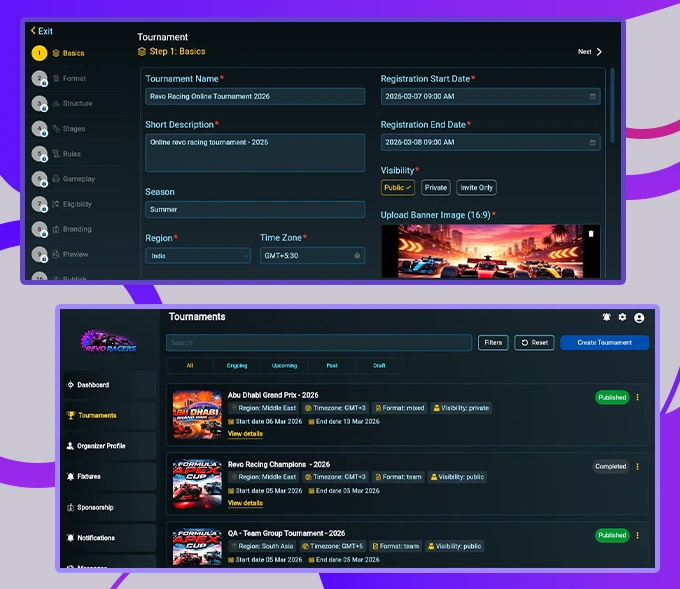This screenshot has width=680, height=589.
Task: Click the Revo Racing Champions thumbnail image
Action: coord(197,483)
